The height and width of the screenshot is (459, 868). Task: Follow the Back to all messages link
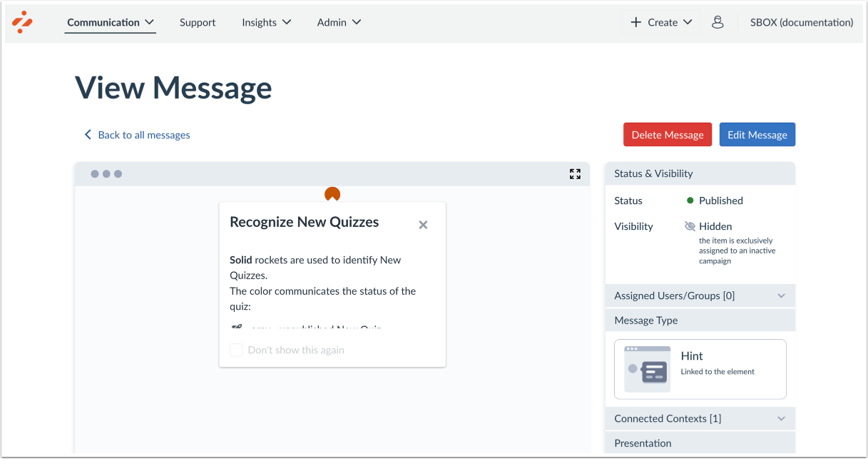click(x=137, y=135)
